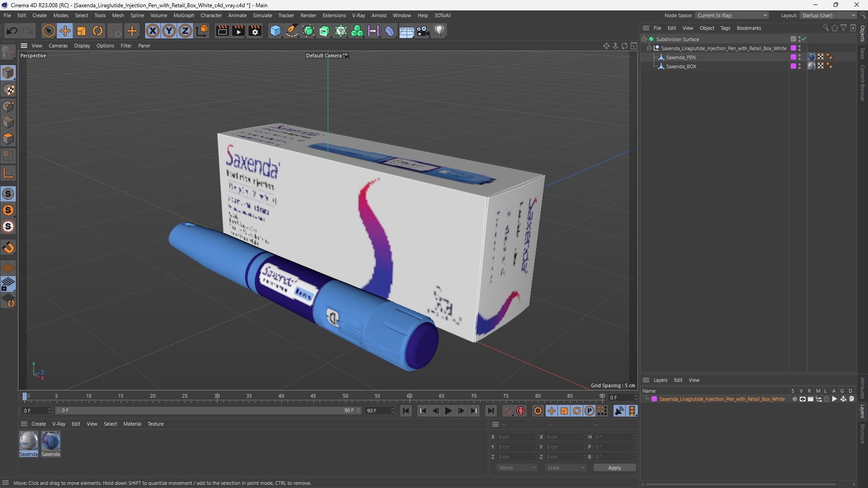Viewport: 868px width, 488px height.
Task: Open the Scale mode dropdown
Action: (x=566, y=468)
